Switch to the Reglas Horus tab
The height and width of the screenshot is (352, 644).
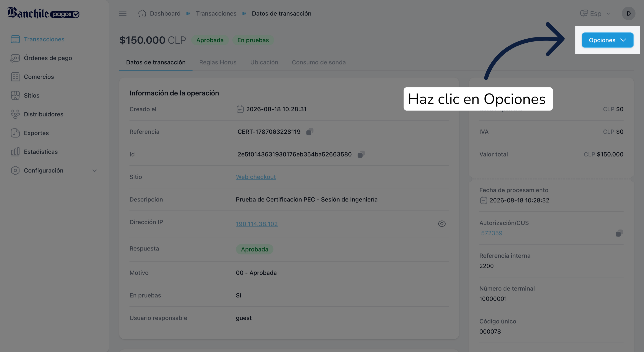[x=218, y=62]
